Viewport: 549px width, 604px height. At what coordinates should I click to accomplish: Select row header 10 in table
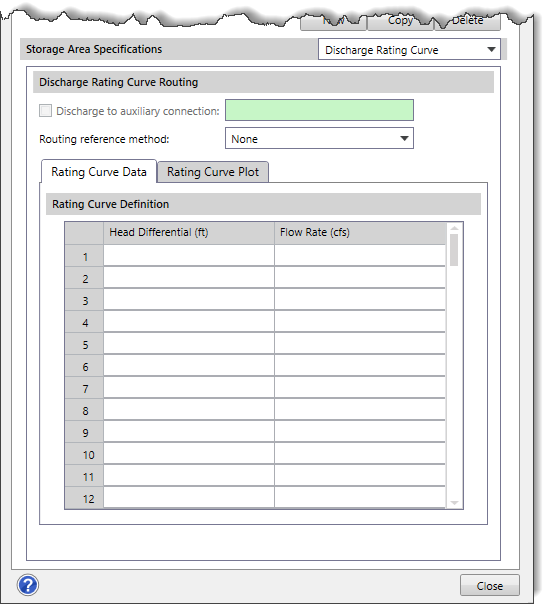pos(84,453)
